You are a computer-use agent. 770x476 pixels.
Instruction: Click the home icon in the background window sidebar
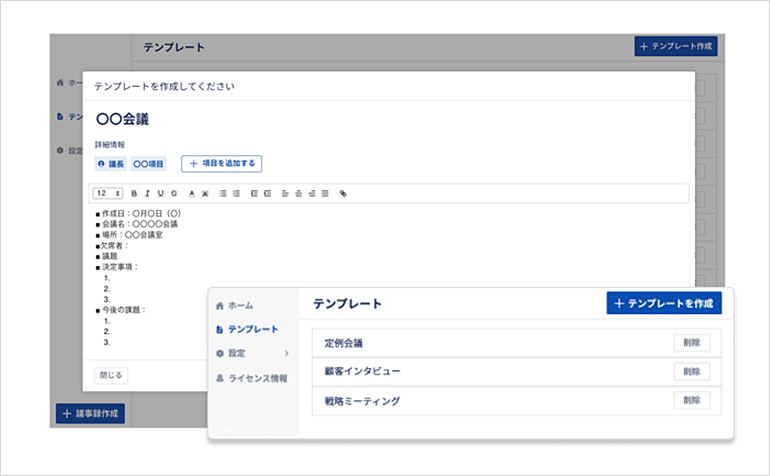pos(60,83)
